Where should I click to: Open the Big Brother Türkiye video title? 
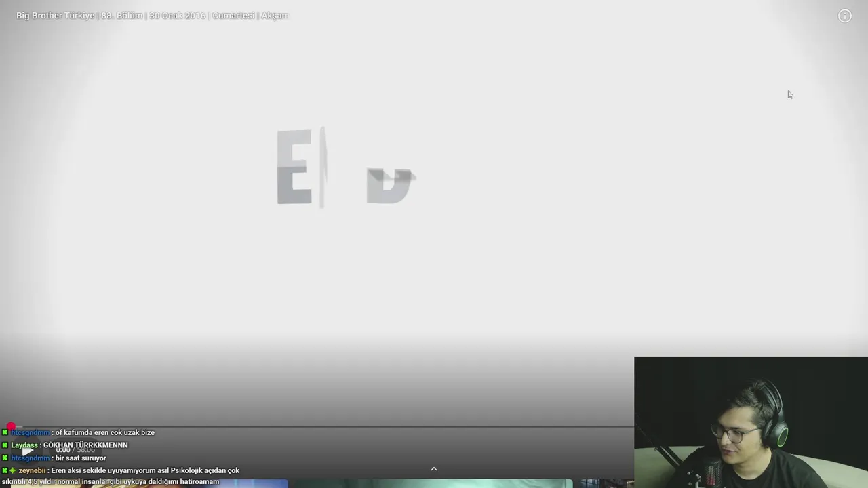pyautogui.click(x=152, y=16)
